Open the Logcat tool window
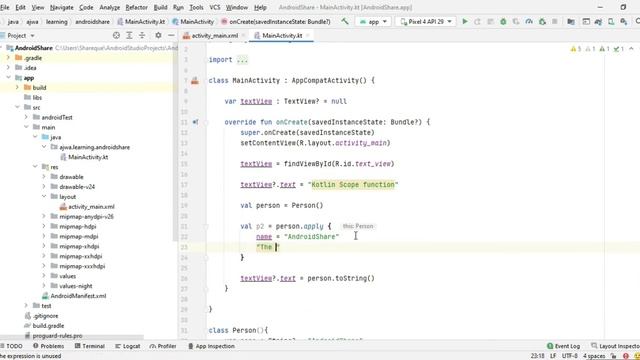640x360 pixels. click(127, 346)
